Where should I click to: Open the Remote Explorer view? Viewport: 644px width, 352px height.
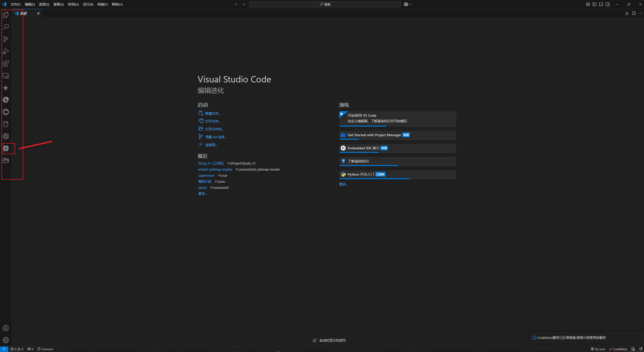click(x=6, y=76)
